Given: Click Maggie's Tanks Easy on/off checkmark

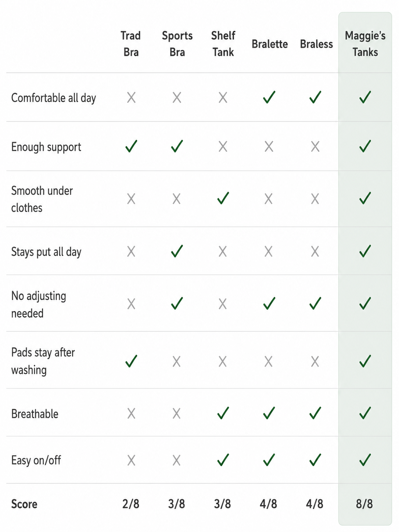Looking at the screenshot, I should (365, 460).
